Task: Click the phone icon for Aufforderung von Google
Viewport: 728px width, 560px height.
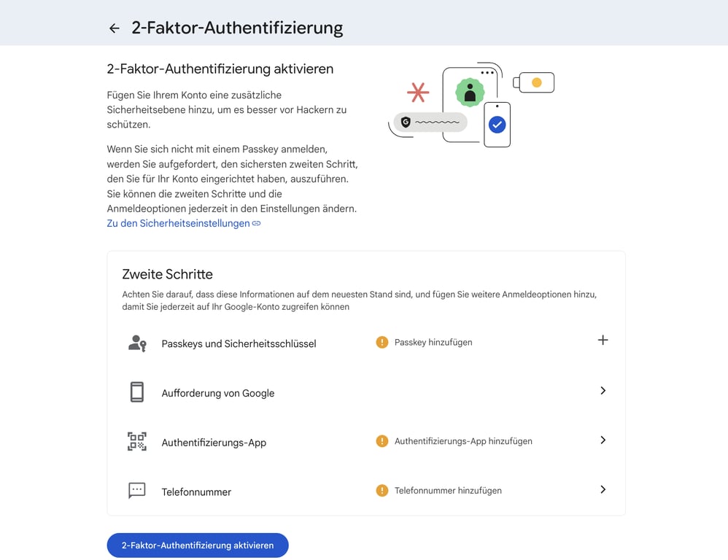Action: [136, 391]
